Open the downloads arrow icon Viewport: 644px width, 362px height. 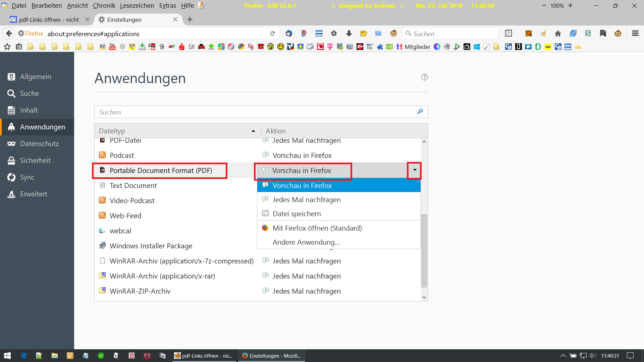coord(349,34)
